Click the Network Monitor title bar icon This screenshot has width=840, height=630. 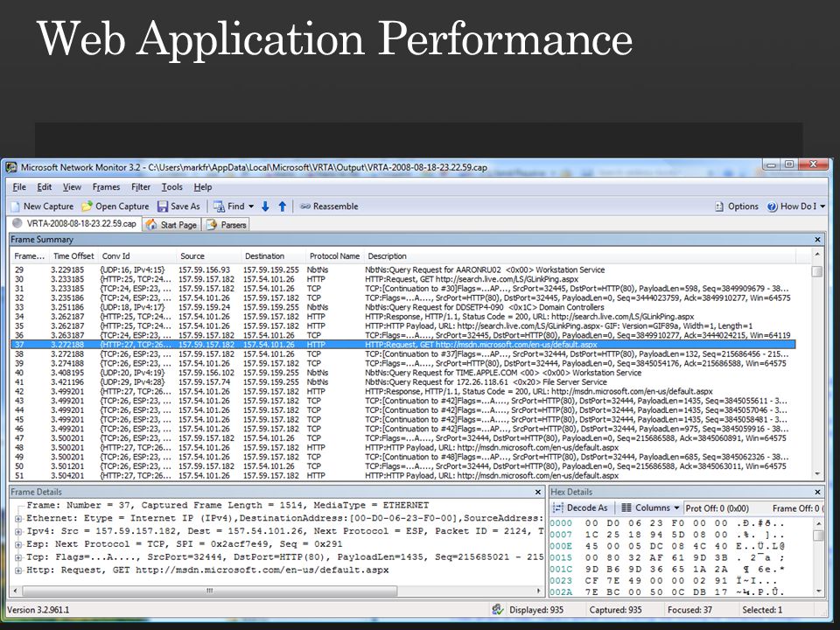click(11, 168)
